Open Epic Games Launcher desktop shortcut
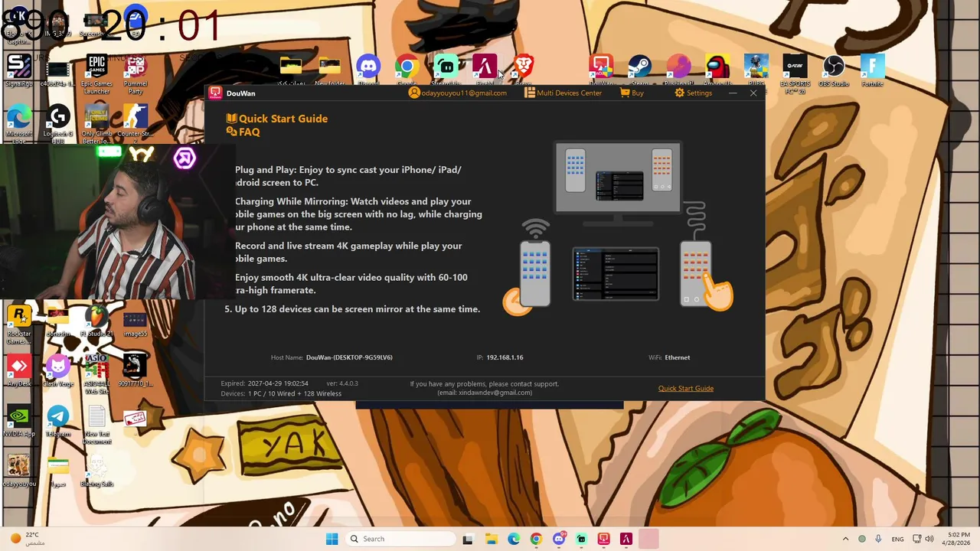This screenshot has width=980, height=551. (x=96, y=74)
